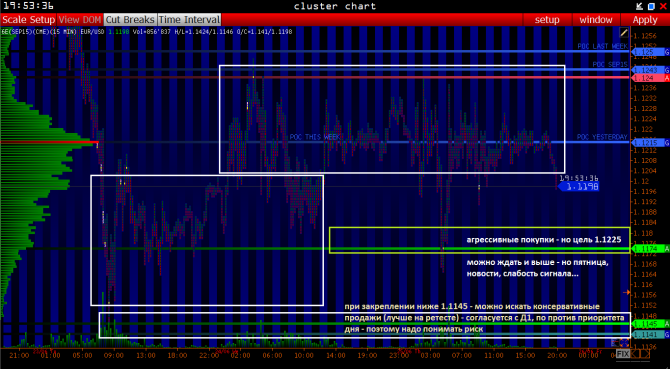Click the current price tag 1.1198

pyautogui.click(x=579, y=187)
